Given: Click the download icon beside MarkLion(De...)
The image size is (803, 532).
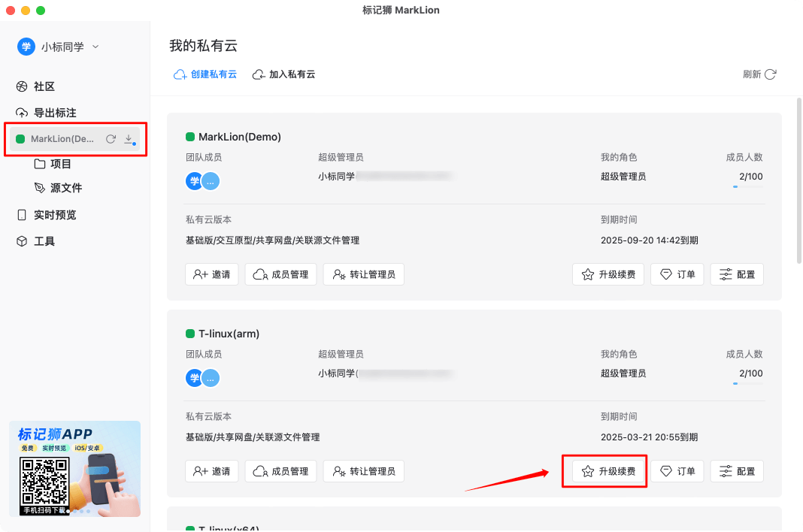Looking at the screenshot, I should click(x=129, y=139).
